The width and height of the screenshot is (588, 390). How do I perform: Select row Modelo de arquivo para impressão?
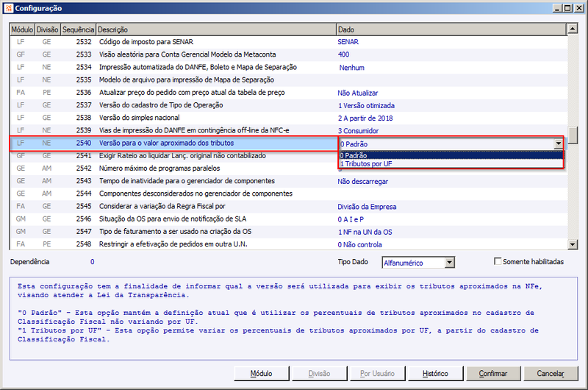[288, 79]
